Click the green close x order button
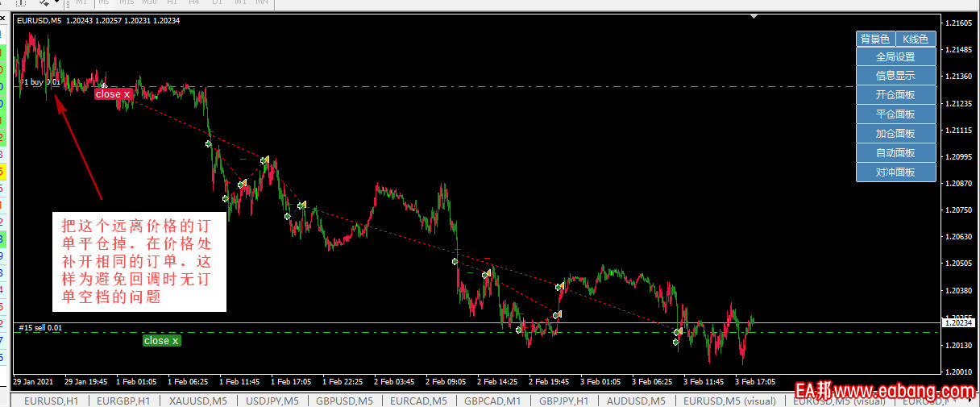This screenshot has width=980, height=407. click(x=161, y=341)
